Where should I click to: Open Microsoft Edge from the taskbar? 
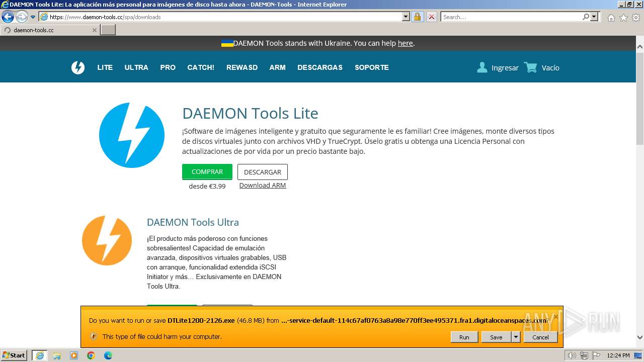tap(108, 355)
